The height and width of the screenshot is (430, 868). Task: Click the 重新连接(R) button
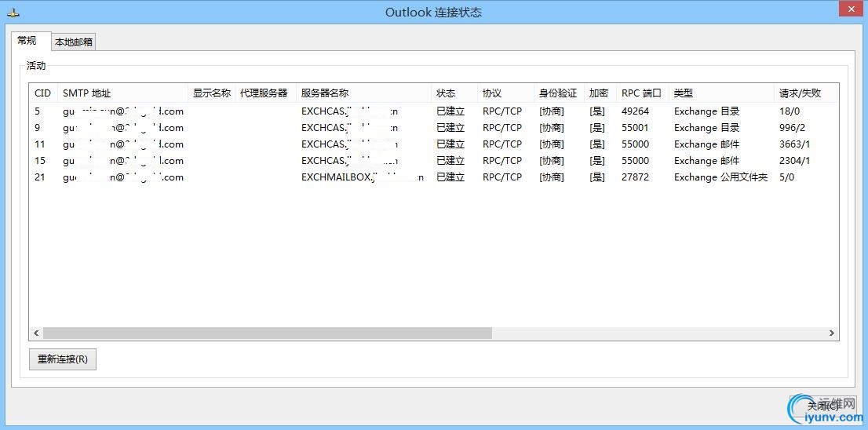63,359
